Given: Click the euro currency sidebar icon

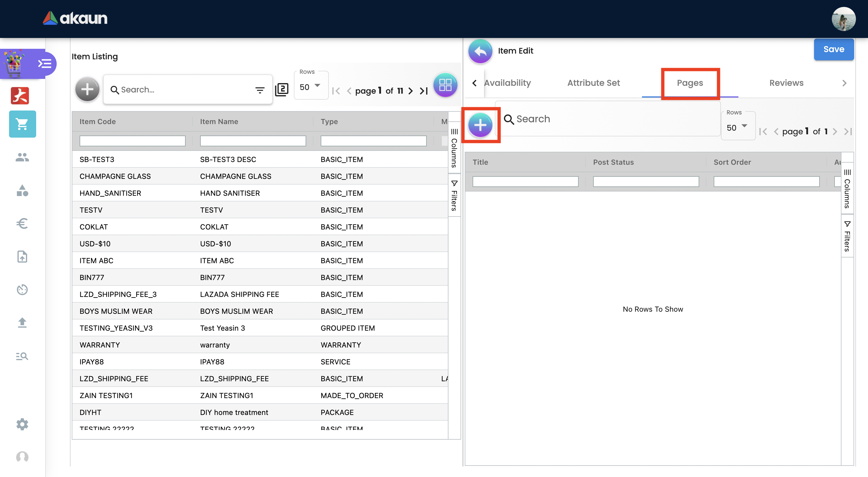Looking at the screenshot, I should tap(22, 223).
